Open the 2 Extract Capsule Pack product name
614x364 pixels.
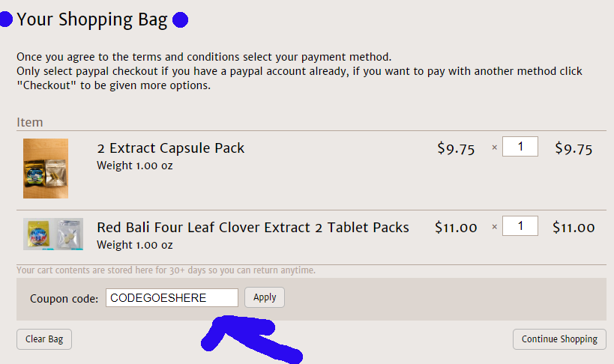(x=170, y=148)
